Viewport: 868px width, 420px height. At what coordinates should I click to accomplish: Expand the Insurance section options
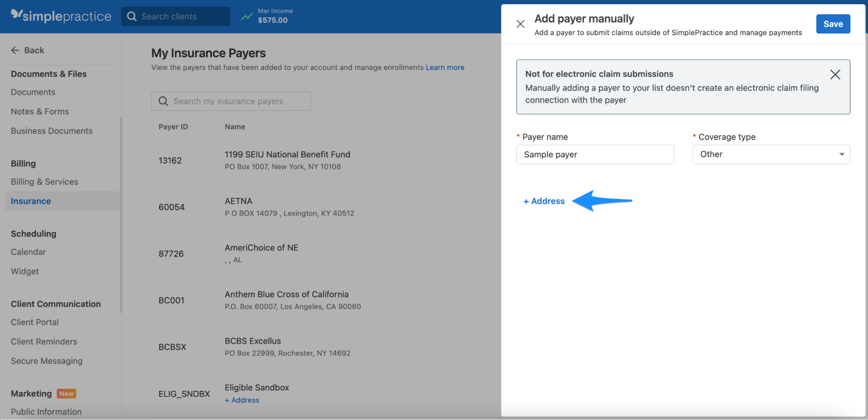pos(30,201)
